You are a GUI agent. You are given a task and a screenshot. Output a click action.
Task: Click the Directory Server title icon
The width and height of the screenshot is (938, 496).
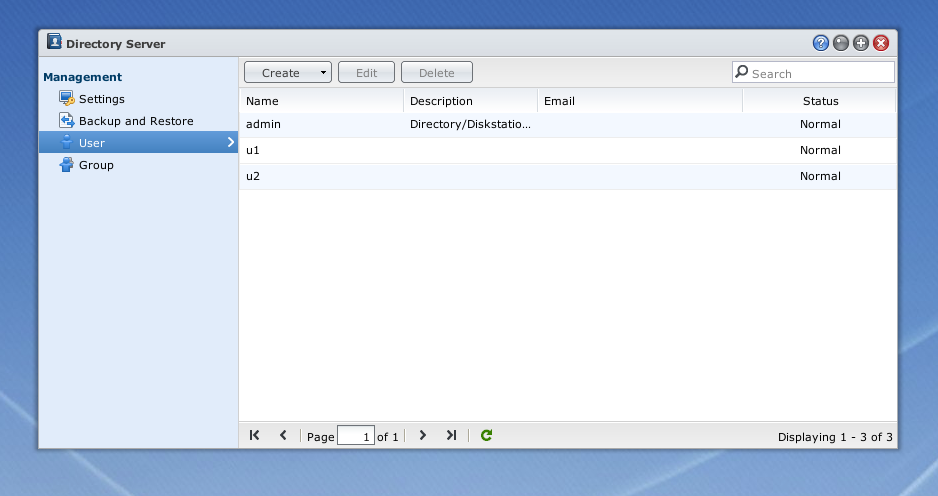click(x=54, y=41)
